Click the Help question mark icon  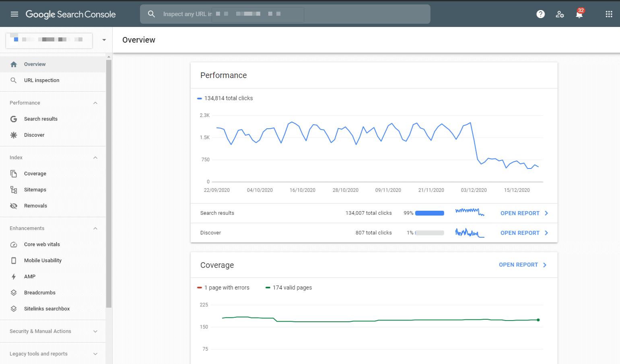(540, 14)
